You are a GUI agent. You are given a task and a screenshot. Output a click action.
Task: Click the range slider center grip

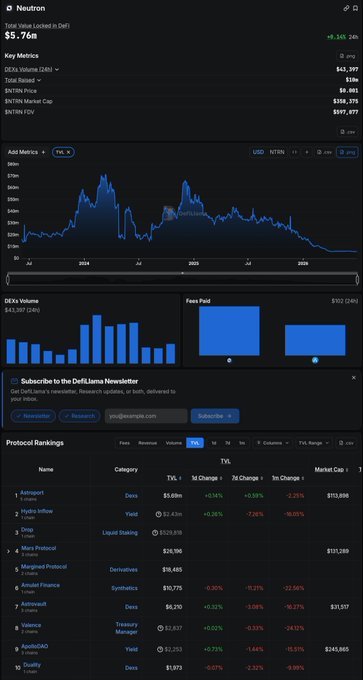(x=182, y=273)
